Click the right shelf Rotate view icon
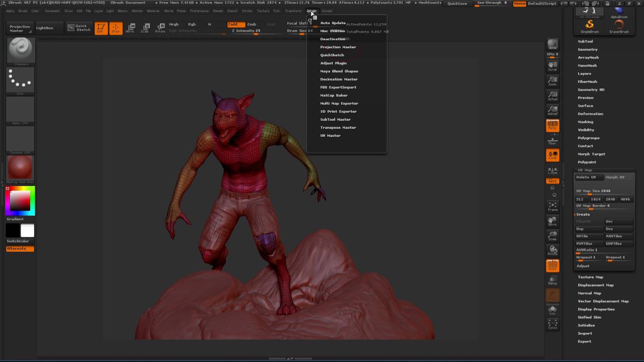Screen dimensions: 644x362 point(552,251)
